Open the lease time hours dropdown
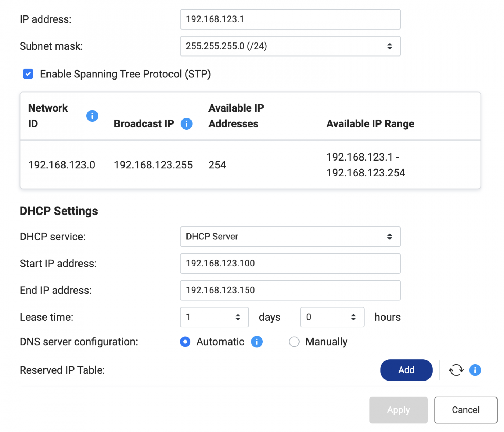 coord(332,317)
